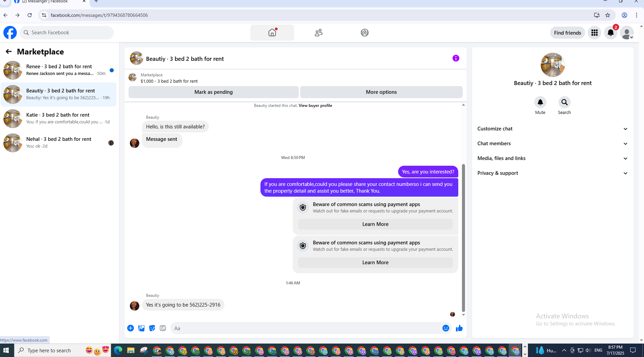Click the browser back arrow
The image size is (644, 357).
point(5,15)
